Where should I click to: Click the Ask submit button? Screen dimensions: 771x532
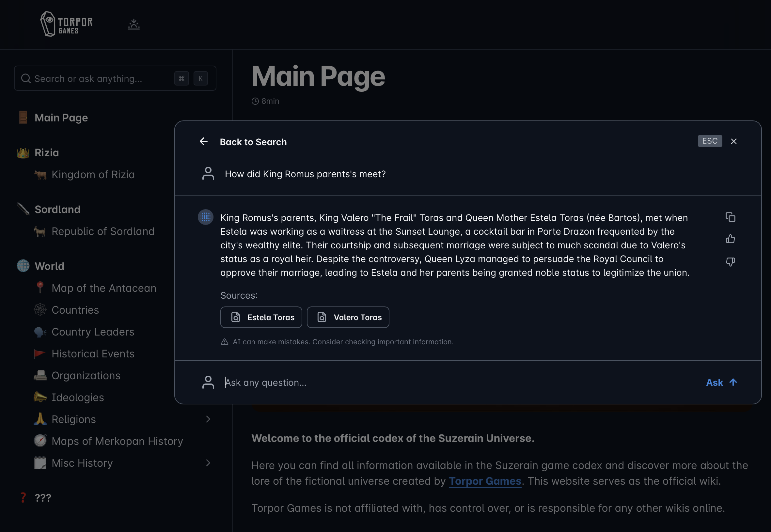point(721,382)
